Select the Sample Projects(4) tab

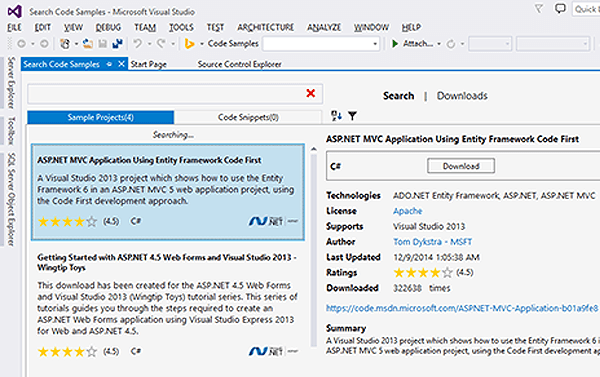pos(101,117)
